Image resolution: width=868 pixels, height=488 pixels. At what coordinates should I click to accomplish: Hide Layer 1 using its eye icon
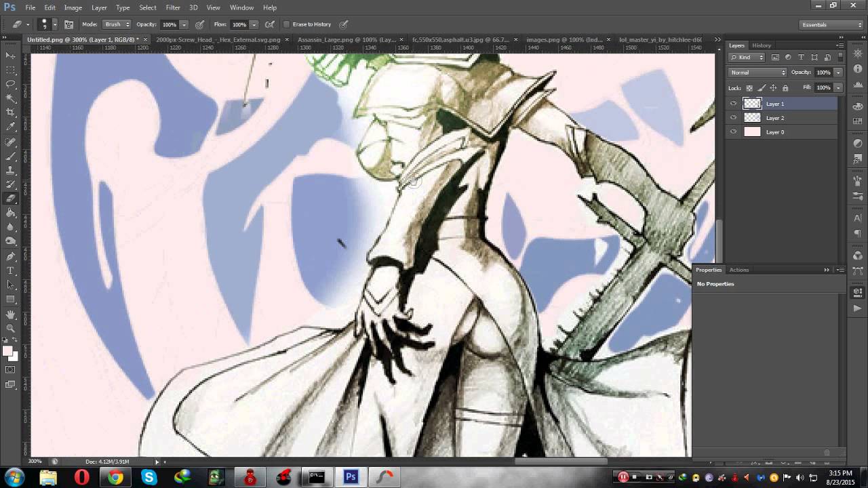click(733, 104)
